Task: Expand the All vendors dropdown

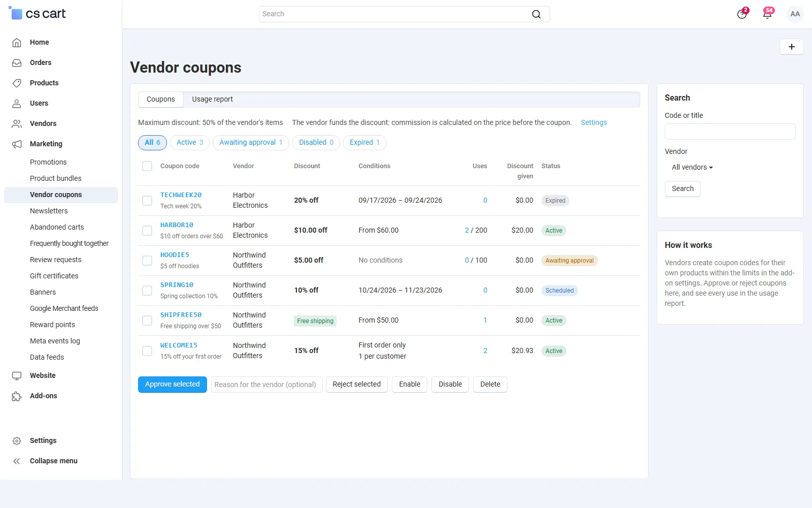Action: [x=692, y=167]
